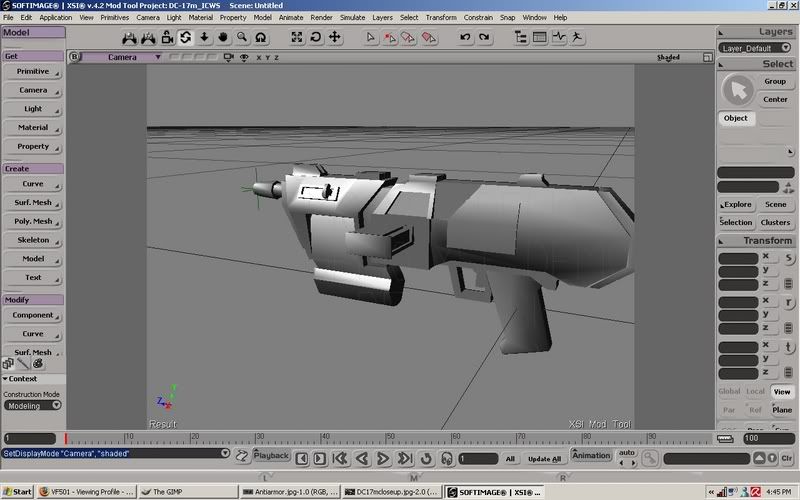Expand the command history dropdown arrow
The width and height of the screenshot is (800, 500).
pyautogui.click(x=225, y=453)
